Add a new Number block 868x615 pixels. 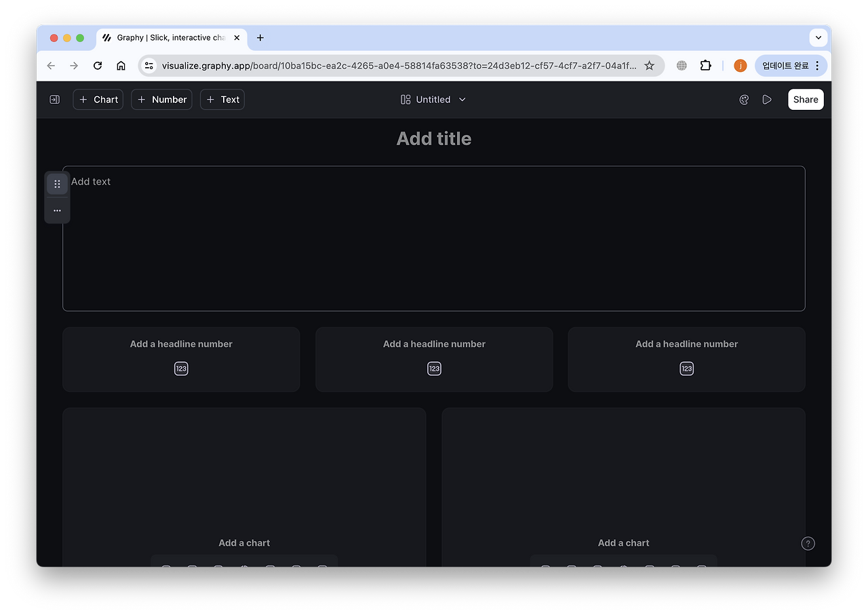pyautogui.click(x=161, y=100)
